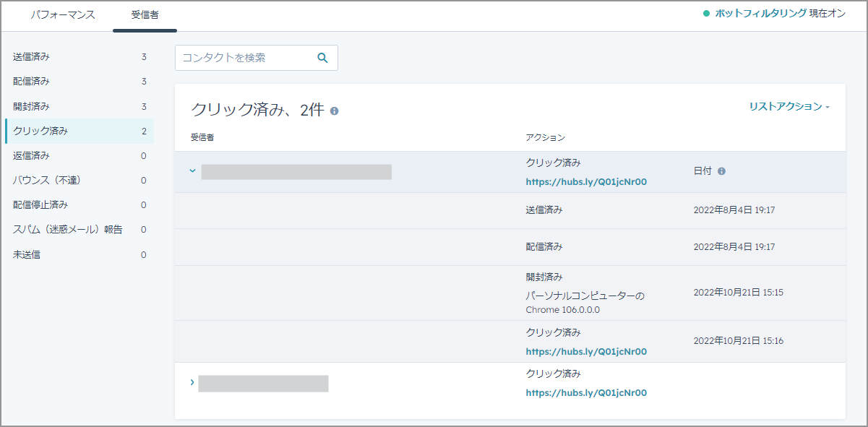
Task: Select スパム（迷惑メール）報告 filter
Action: pos(80,229)
